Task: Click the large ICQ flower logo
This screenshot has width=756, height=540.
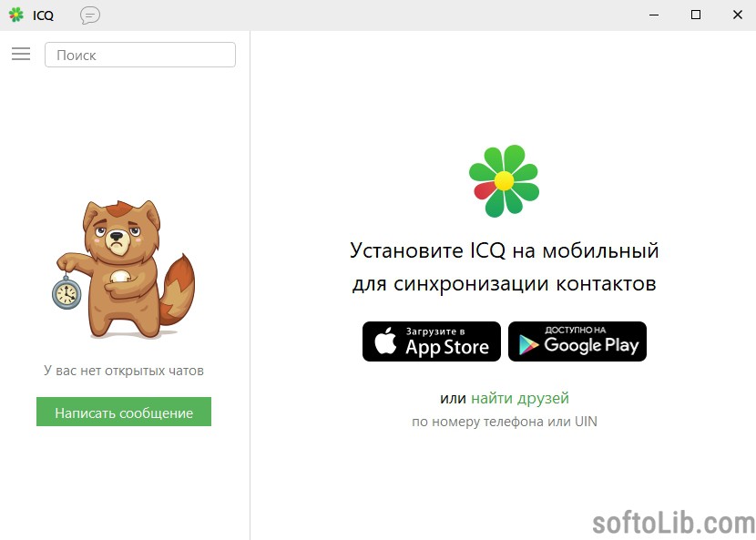Action: pos(505,181)
